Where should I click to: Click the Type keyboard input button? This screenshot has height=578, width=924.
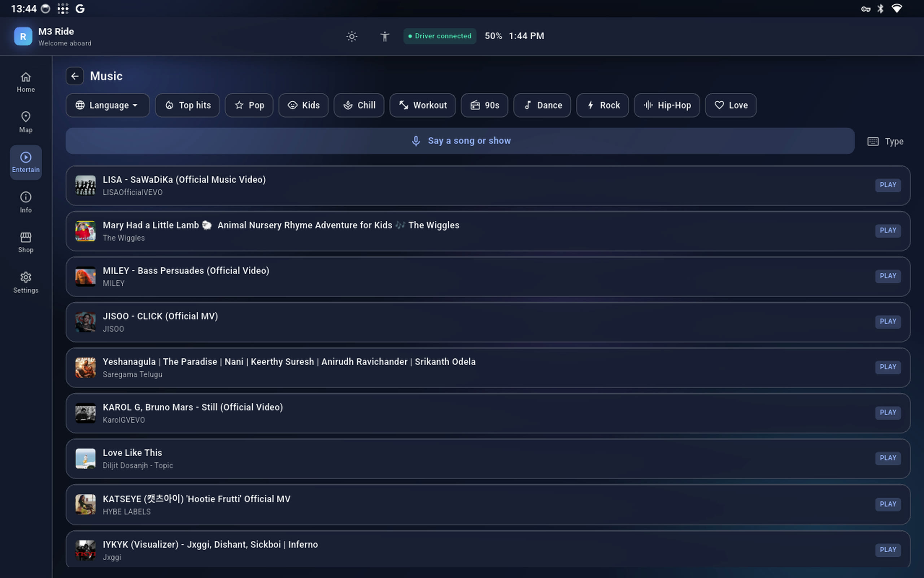(x=885, y=142)
